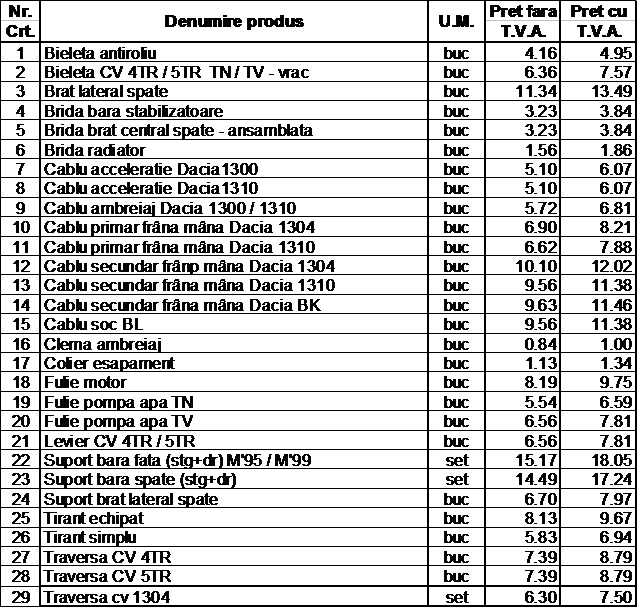Click the 'Nr. Crt.' header cell
This screenshot has width=637, height=607.
click(20, 21)
